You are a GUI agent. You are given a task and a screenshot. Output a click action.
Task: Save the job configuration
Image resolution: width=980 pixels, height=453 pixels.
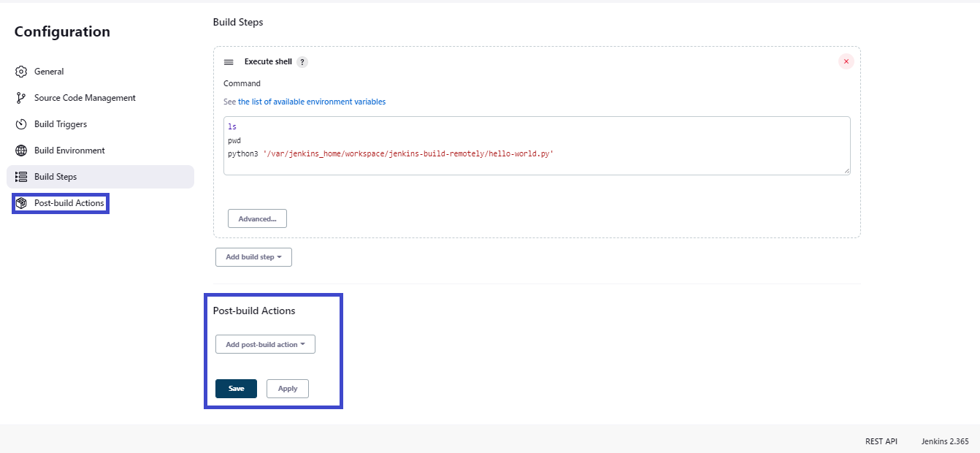236,389
